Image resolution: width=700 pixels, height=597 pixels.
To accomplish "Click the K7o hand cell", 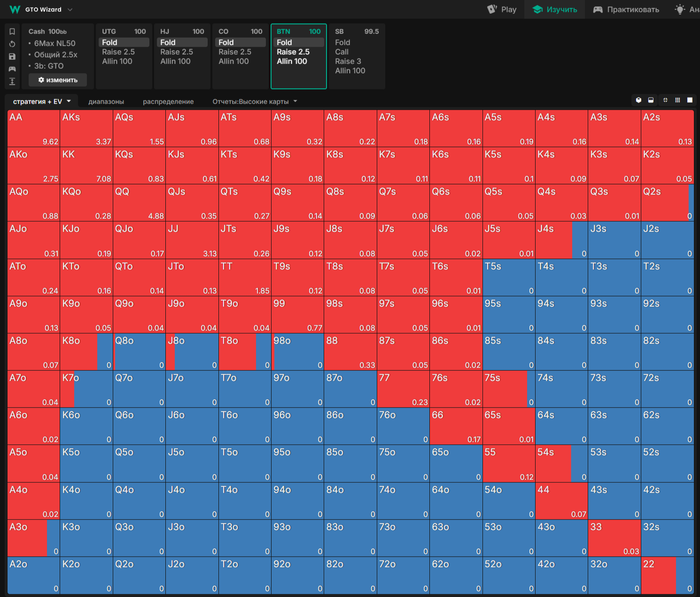I will 86,389.
